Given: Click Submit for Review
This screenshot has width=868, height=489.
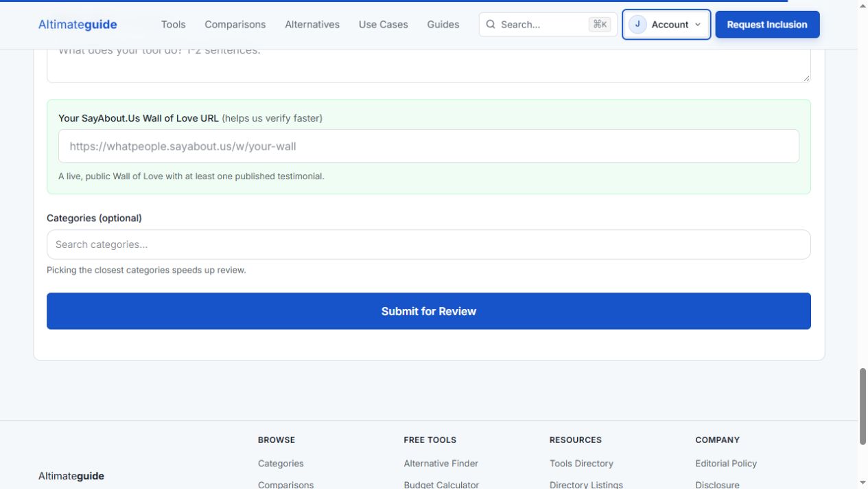Looking at the screenshot, I should [x=429, y=311].
